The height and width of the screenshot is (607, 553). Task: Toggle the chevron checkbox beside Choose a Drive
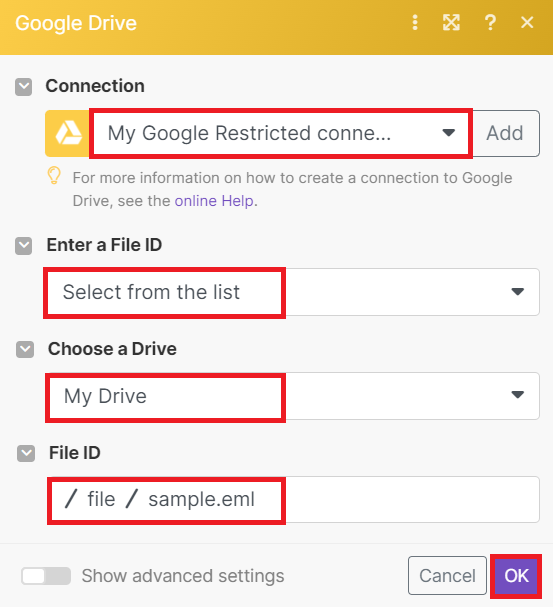point(25,350)
